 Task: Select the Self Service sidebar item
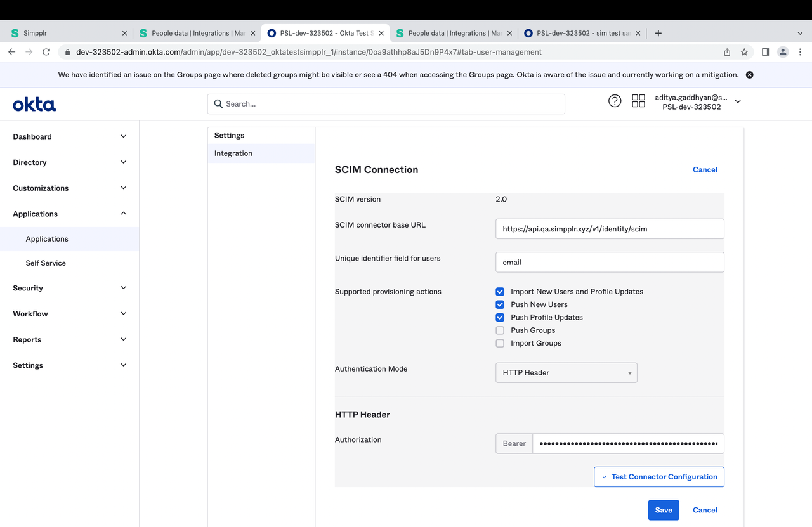point(45,263)
